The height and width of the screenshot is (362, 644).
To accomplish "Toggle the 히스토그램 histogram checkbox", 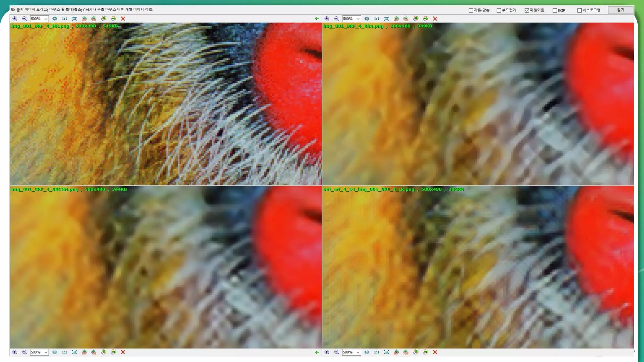I will [579, 10].
